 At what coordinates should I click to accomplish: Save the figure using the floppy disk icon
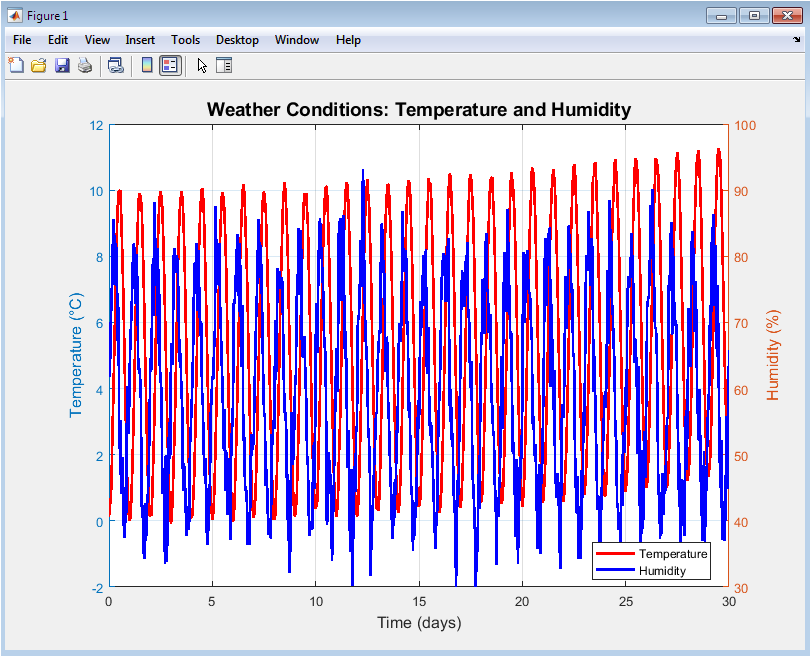(x=62, y=66)
